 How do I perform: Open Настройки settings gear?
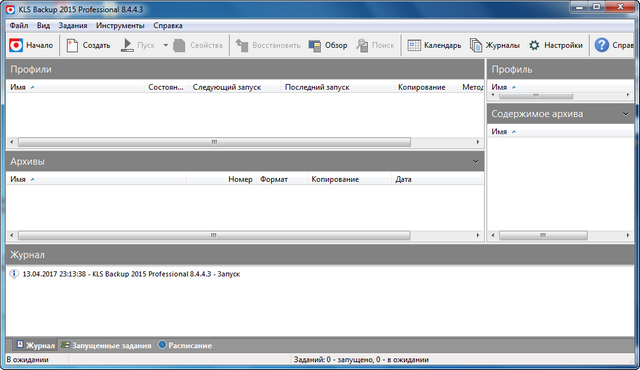534,45
